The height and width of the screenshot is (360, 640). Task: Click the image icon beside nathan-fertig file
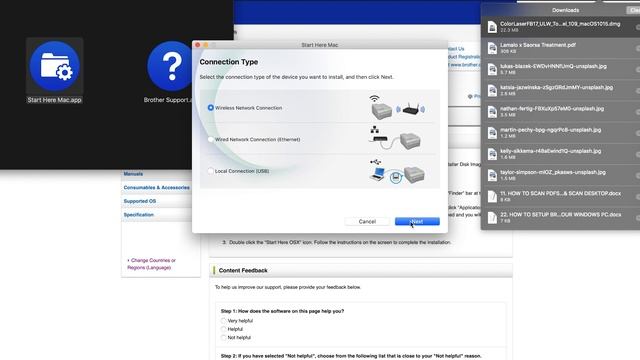coord(492,112)
